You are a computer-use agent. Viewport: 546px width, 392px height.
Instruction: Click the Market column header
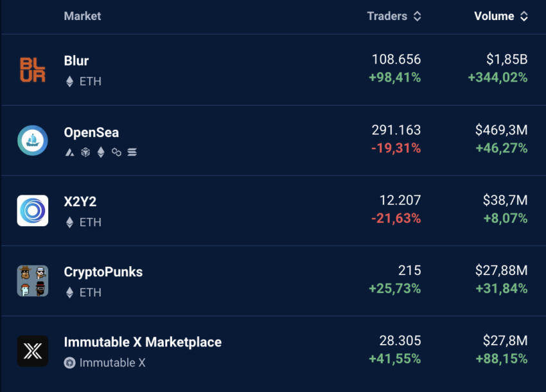coord(82,16)
